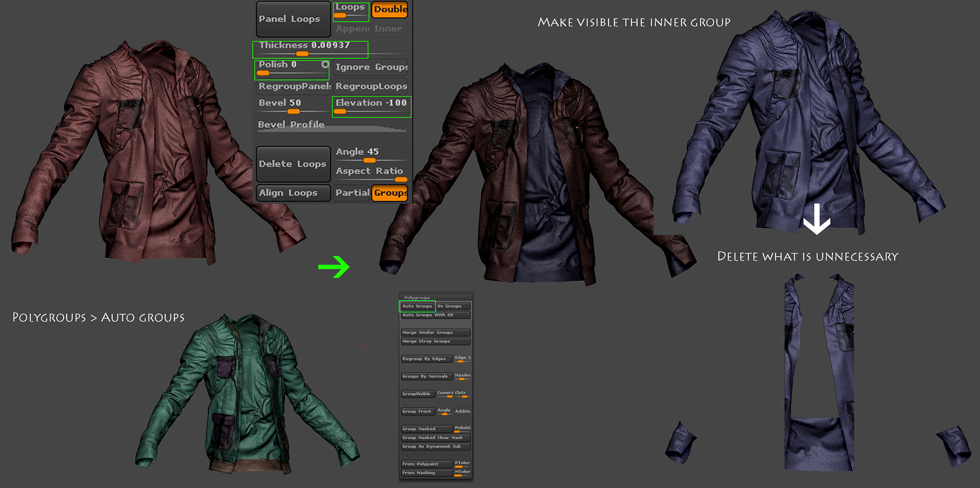Click the From Masking button

pyautogui.click(x=426, y=473)
